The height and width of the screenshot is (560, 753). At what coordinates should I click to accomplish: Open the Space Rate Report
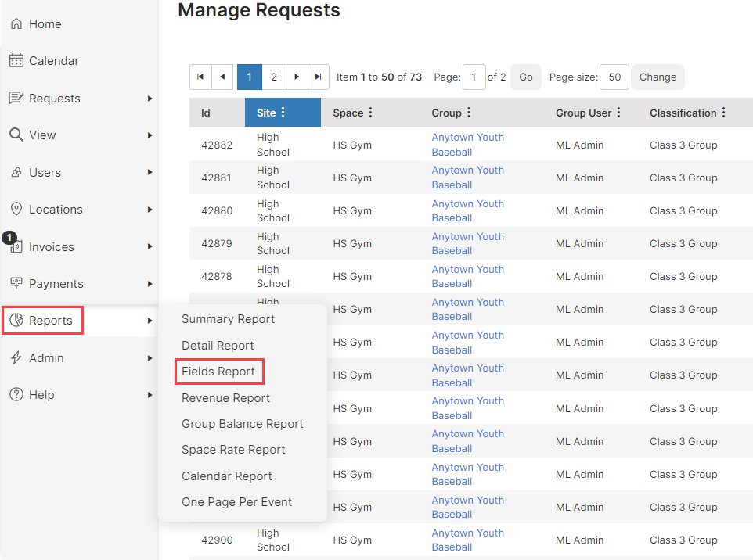(x=233, y=450)
